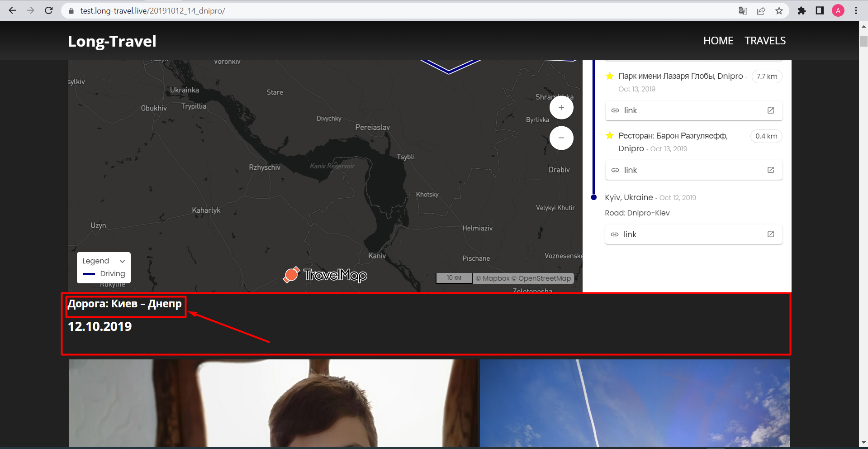Click the yellow star beside Ресторан: Барон Разгуляефф
The height and width of the screenshot is (449, 868).
610,136
